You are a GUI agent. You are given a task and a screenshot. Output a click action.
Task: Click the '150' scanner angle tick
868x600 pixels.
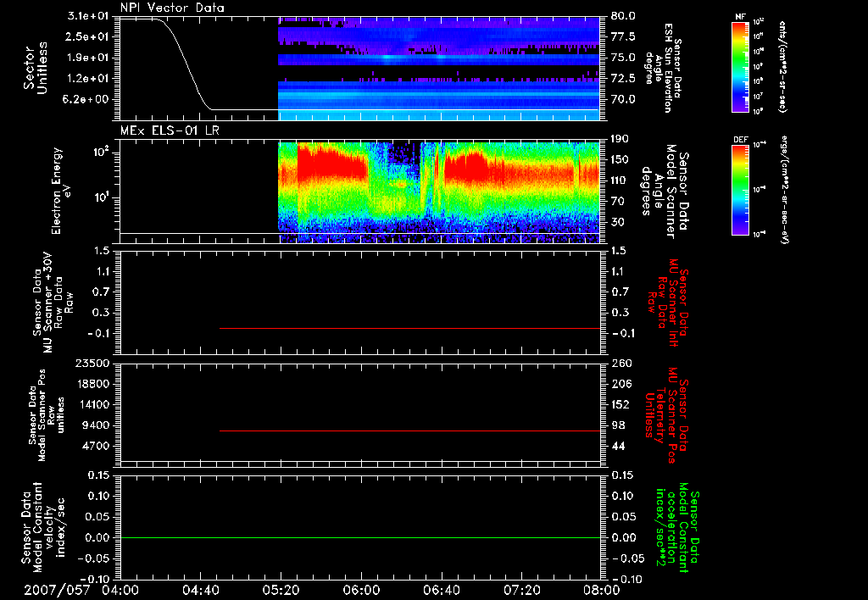click(x=620, y=159)
